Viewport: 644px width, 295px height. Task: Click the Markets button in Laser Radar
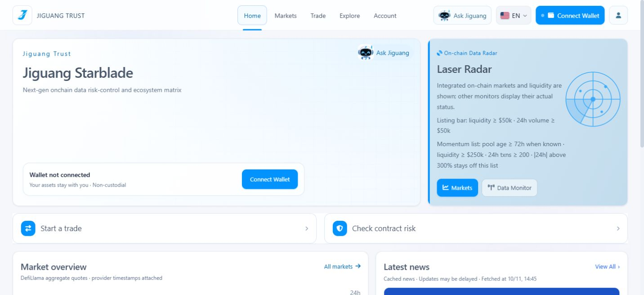click(457, 188)
